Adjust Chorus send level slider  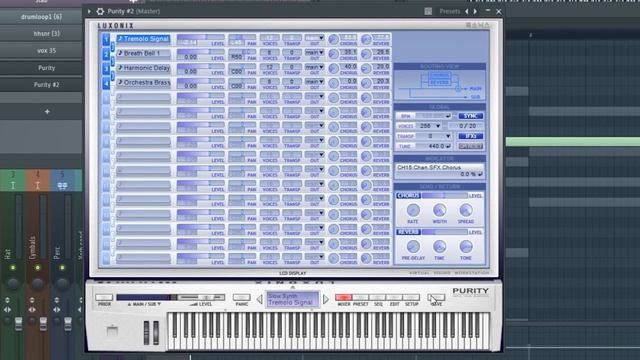(x=444, y=196)
